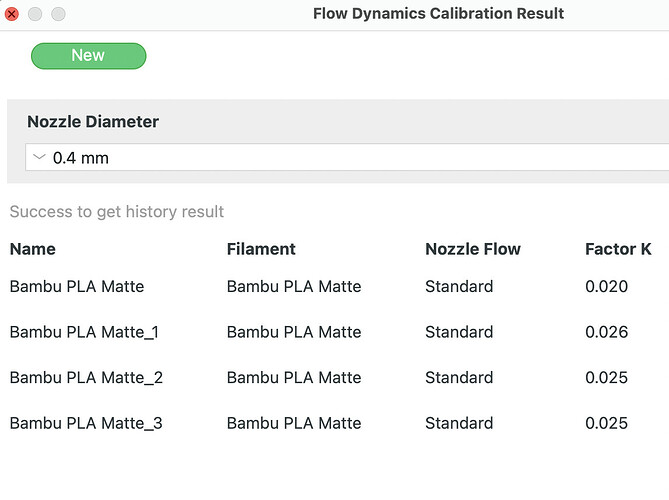The width and height of the screenshot is (669, 500).
Task: Open the Nozzle Diameter 0.4 mm dropdown
Action: [x=347, y=157]
